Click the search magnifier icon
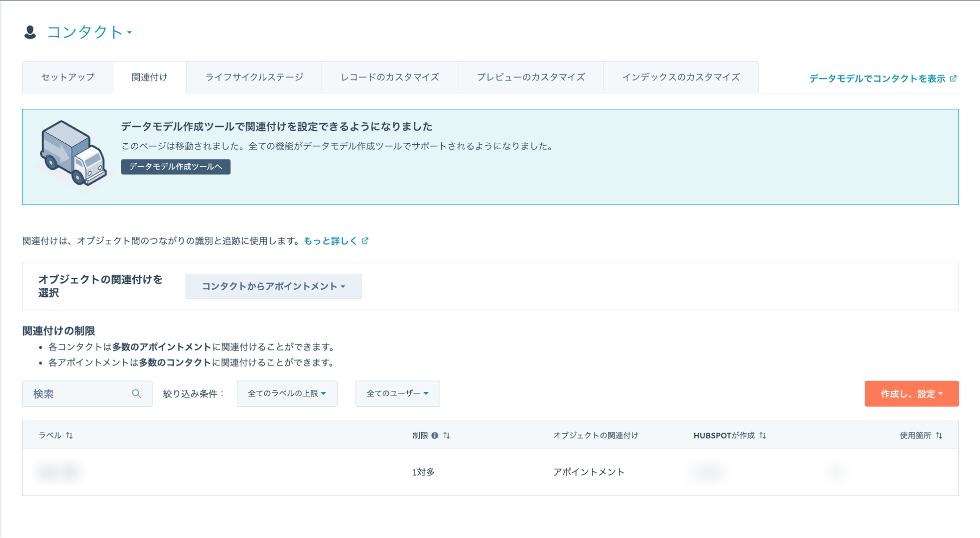The width and height of the screenshot is (980, 538). 136,394
